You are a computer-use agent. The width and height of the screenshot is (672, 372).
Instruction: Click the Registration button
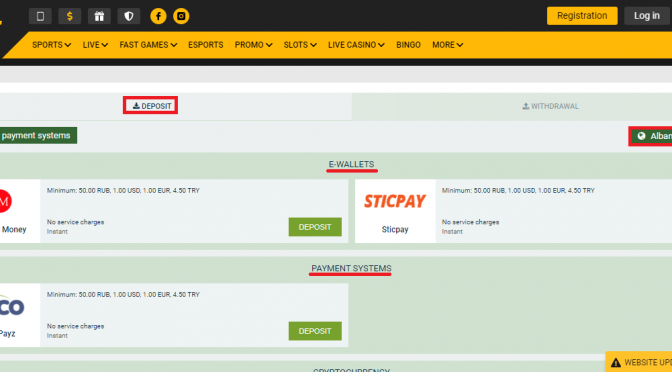[582, 16]
